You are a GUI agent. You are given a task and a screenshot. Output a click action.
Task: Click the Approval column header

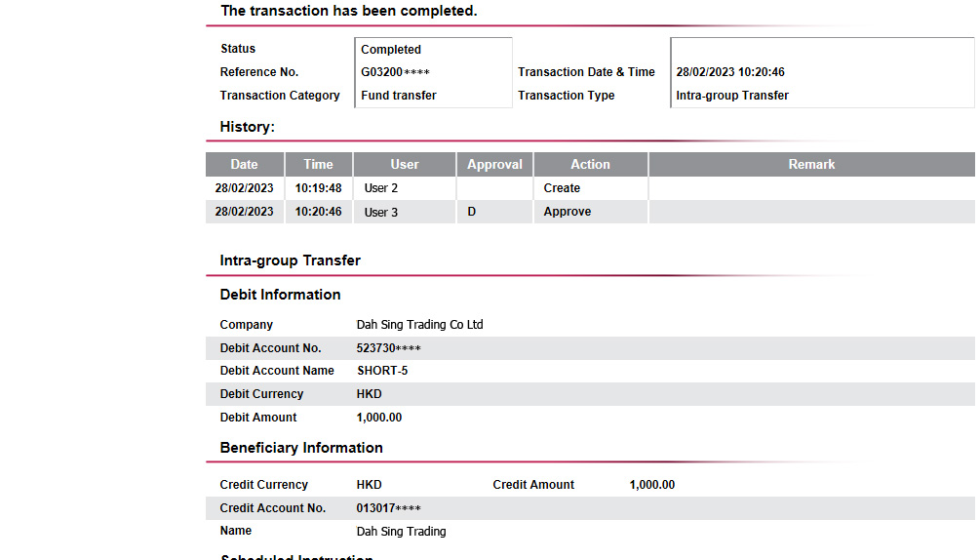[494, 165]
